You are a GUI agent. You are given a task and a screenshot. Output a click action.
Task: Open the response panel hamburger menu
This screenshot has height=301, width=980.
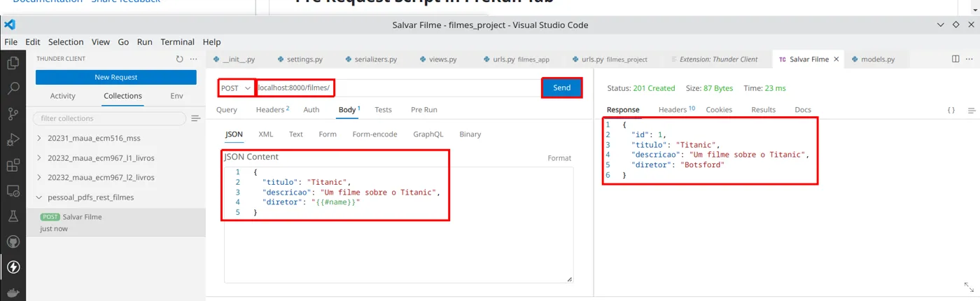(972, 110)
